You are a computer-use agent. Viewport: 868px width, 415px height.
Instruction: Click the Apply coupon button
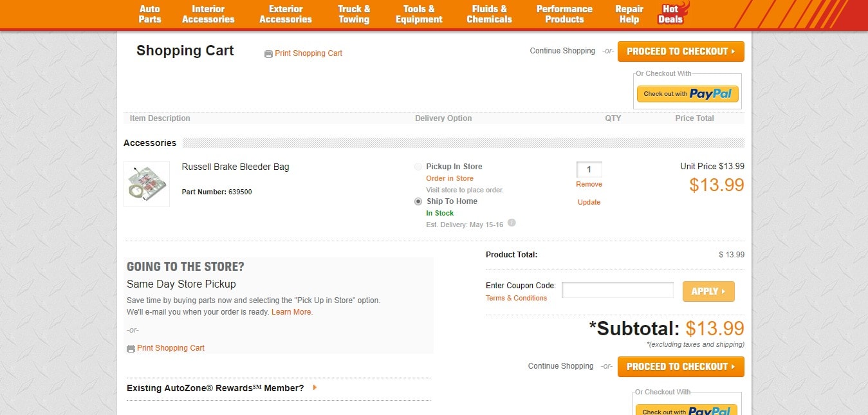click(x=708, y=291)
